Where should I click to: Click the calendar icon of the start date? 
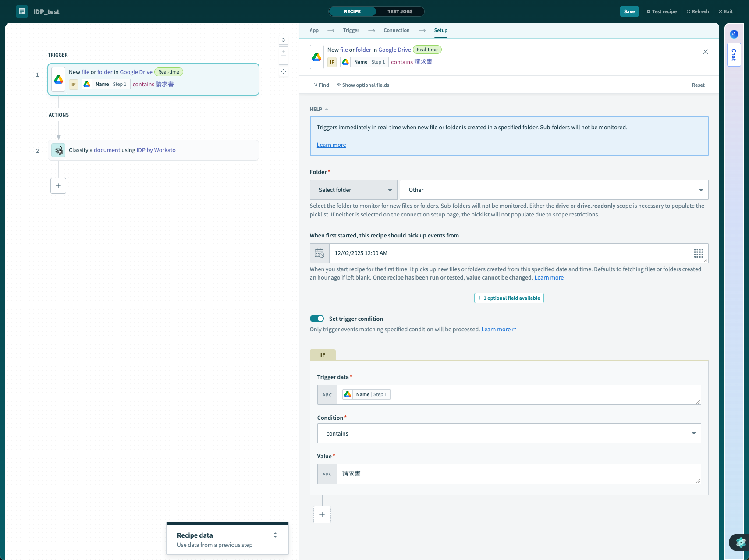pos(319,253)
